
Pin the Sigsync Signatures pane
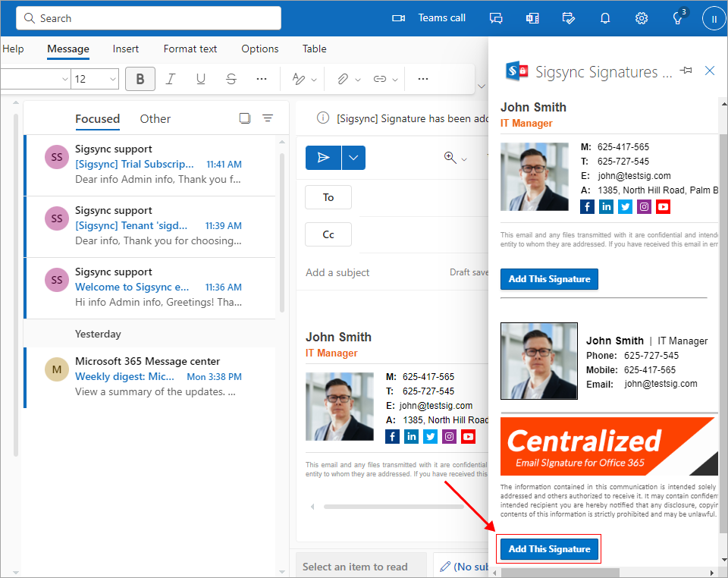(686, 71)
